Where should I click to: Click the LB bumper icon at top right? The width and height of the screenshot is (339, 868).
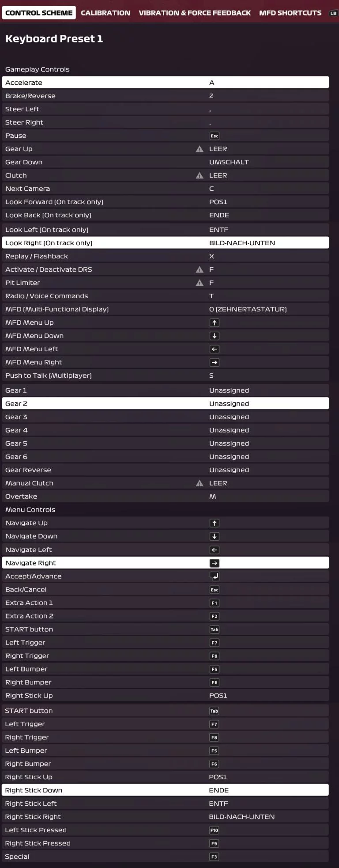click(x=333, y=13)
